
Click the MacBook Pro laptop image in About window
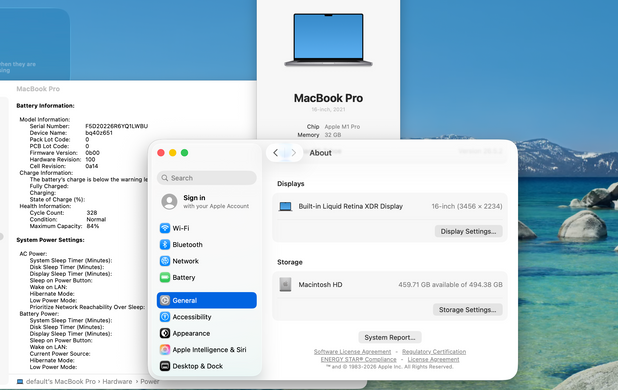coord(328,40)
